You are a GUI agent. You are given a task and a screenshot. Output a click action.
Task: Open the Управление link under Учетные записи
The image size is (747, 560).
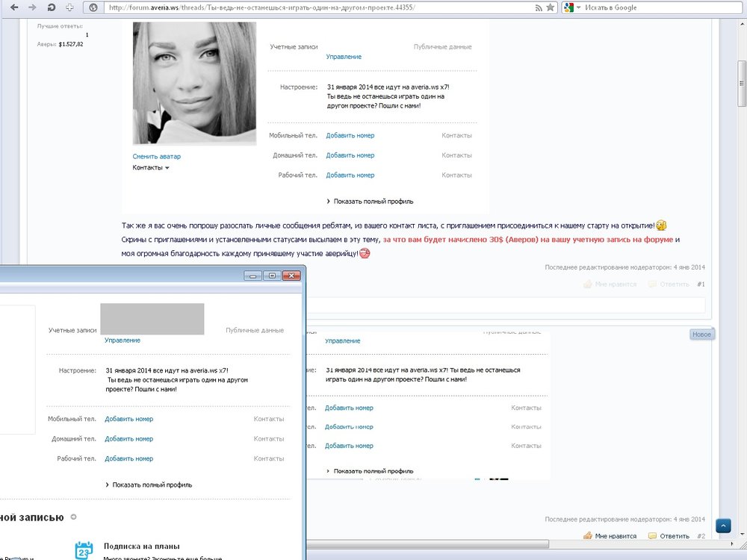(x=343, y=56)
